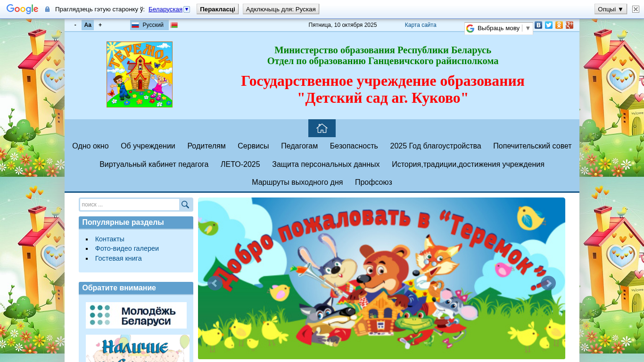644x362 pixels.
Task: Close the Google Translate bar
Action: point(636,9)
